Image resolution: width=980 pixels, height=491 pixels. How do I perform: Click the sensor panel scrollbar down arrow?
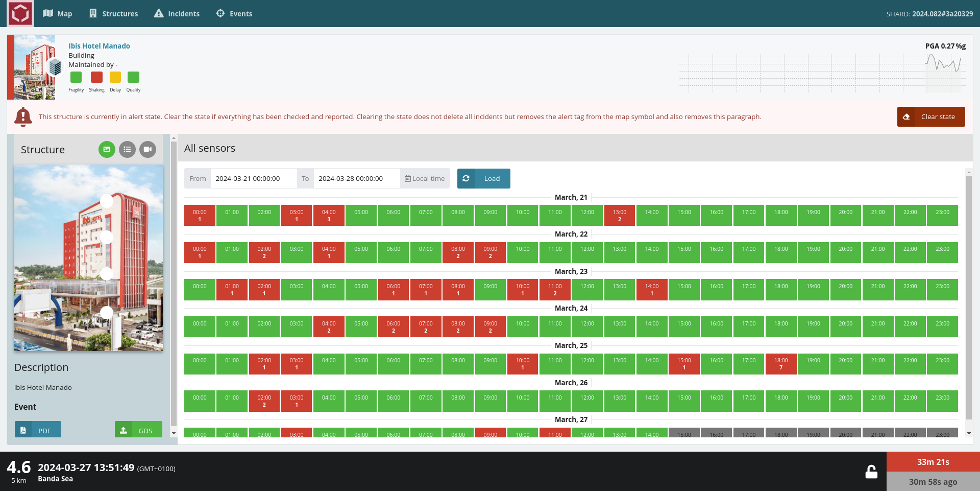969,433
